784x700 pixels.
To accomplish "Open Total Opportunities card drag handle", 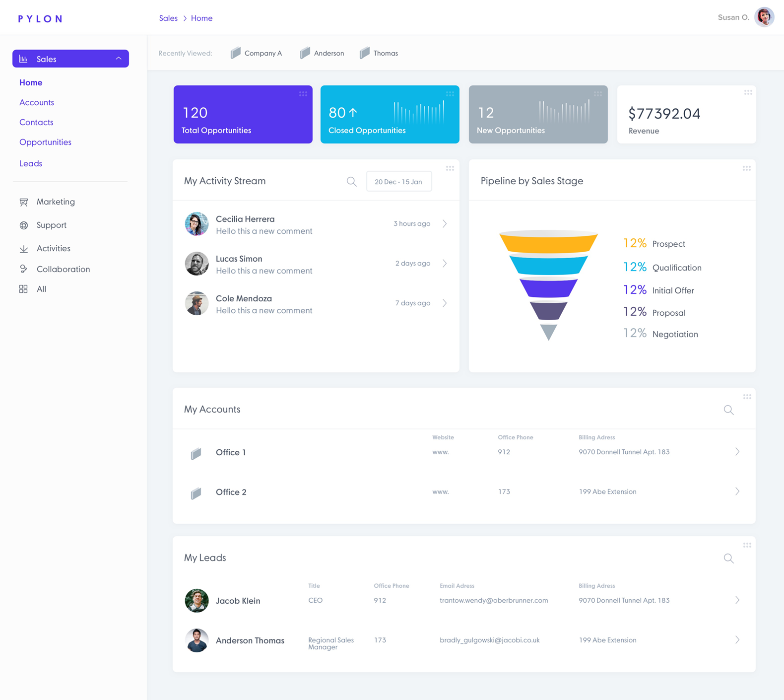I will (303, 94).
